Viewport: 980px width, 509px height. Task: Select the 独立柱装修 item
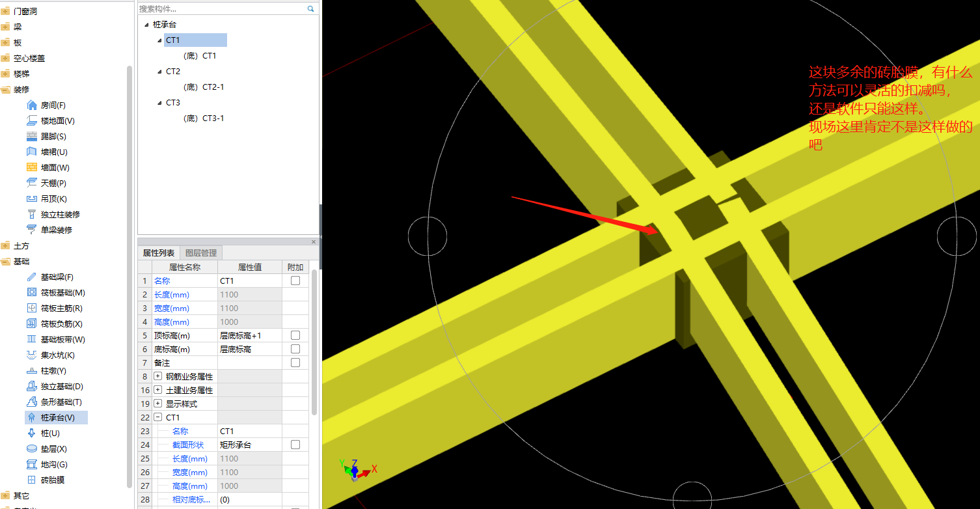[x=52, y=215]
